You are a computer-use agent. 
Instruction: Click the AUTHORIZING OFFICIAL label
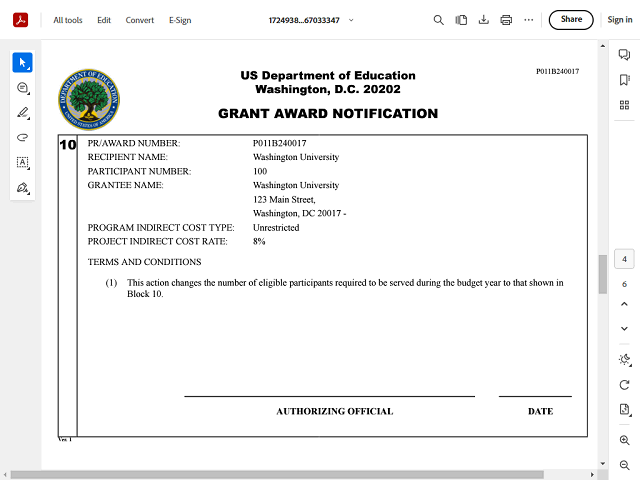[335, 411]
